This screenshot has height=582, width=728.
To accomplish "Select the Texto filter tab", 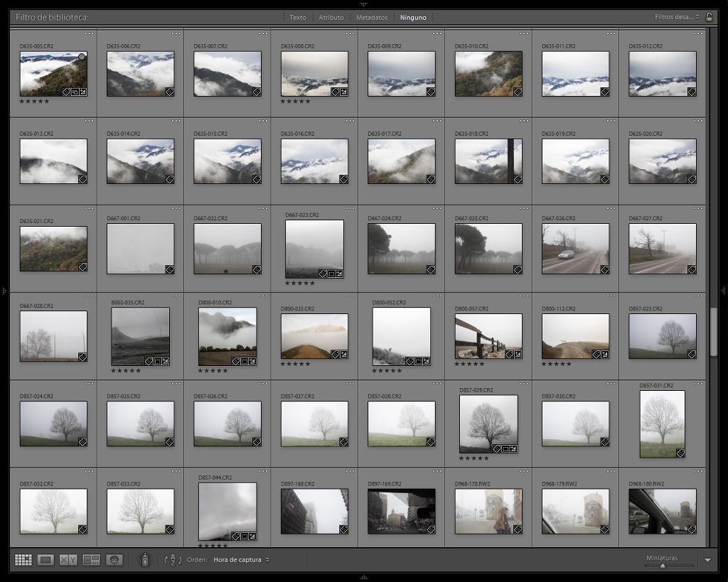I will [x=298, y=17].
